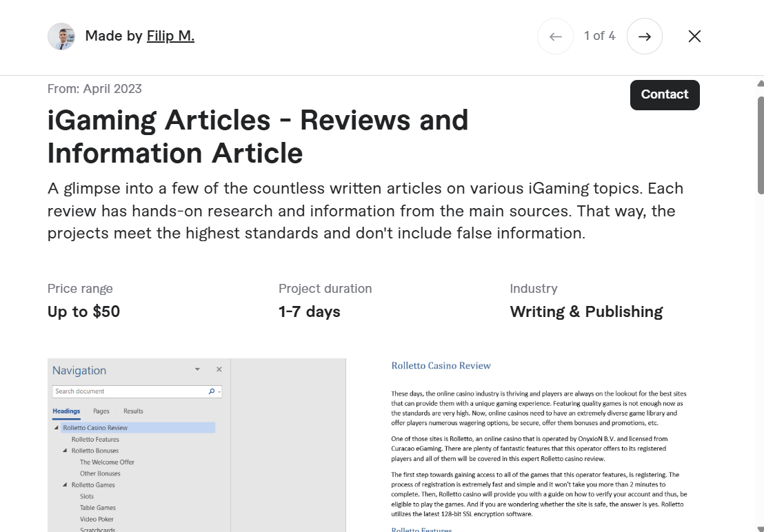This screenshot has width=764, height=532.
Task: Click the search magnifier icon in Navigation pane
Action: tap(210, 391)
